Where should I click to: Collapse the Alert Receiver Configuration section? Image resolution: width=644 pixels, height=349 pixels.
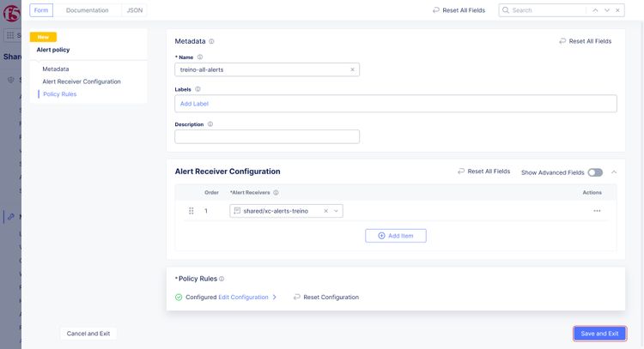614,172
